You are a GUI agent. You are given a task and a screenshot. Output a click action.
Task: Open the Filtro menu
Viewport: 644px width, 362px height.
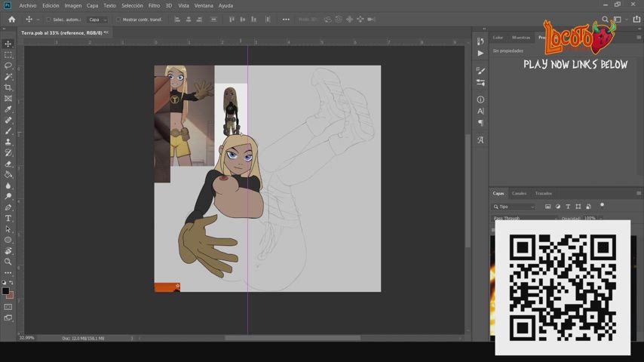(x=154, y=6)
